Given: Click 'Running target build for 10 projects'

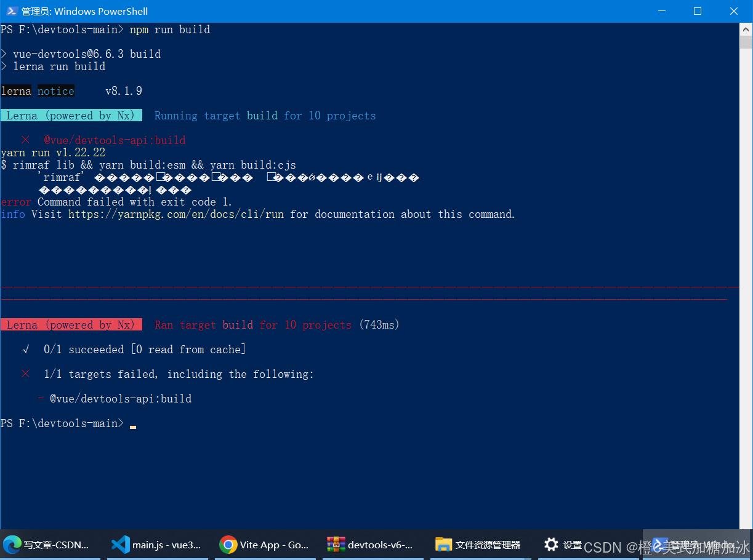Looking at the screenshot, I should coord(265,116).
